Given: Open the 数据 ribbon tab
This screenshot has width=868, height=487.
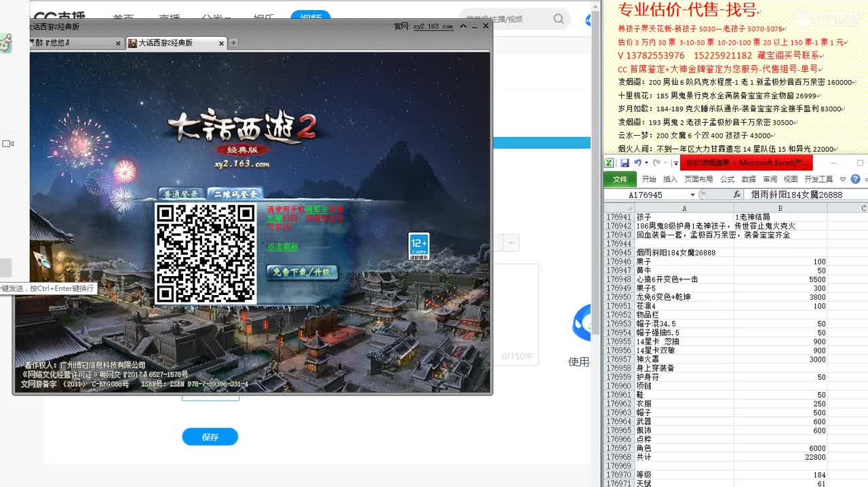Looking at the screenshot, I should point(748,179).
